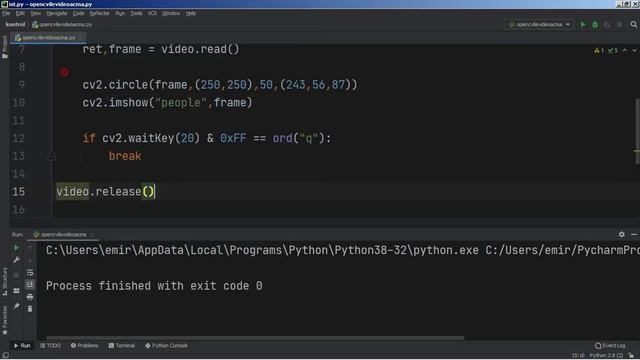This screenshot has width=640, height=360.
Task: Click the greyed-out stop icon in toolbar
Action: (620, 24)
